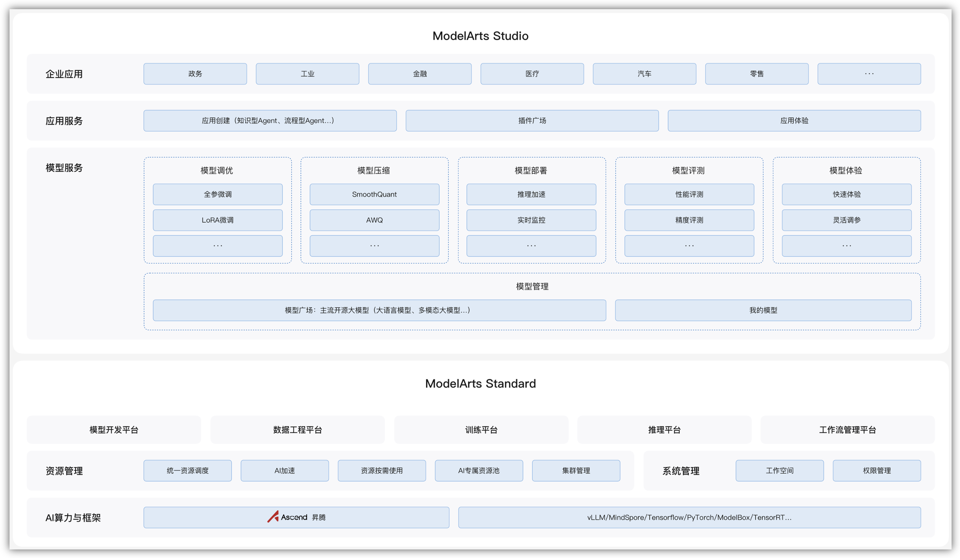Select the AWQ box

374,220
